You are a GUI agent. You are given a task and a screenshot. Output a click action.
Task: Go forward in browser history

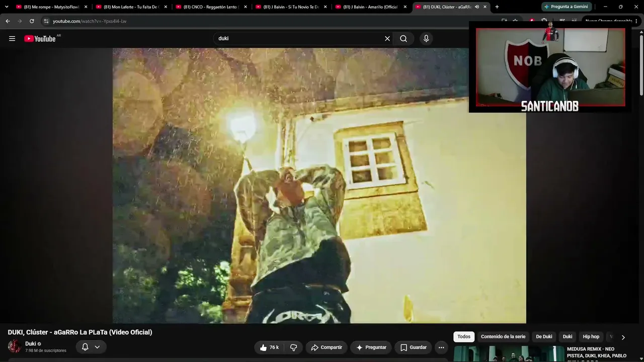pyautogui.click(x=20, y=21)
